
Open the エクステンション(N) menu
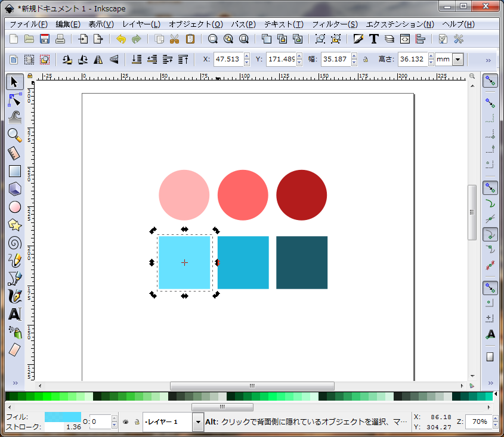point(400,24)
